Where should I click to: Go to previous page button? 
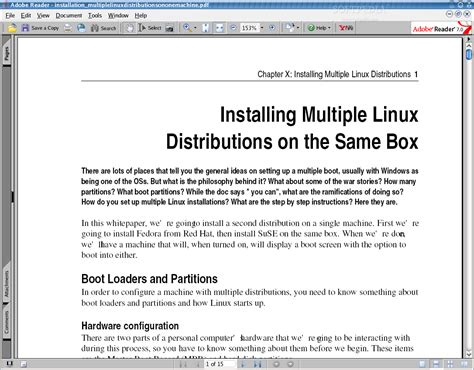pyautogui.click(x=197, y=364)
